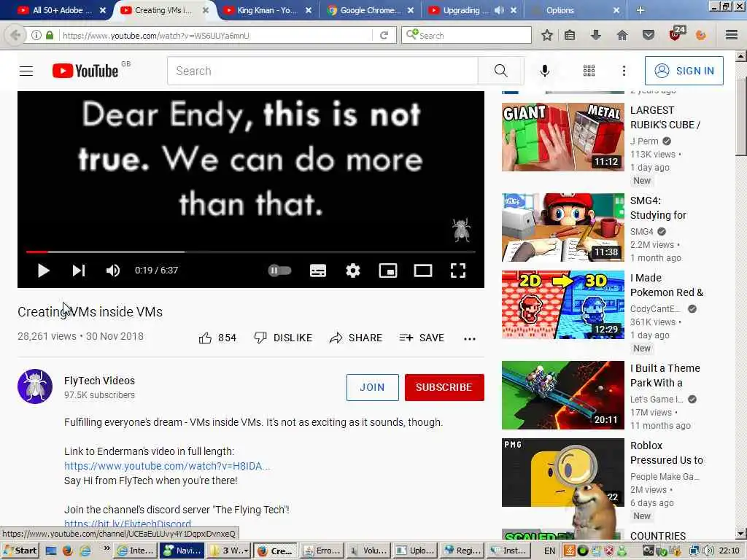This screenshot has height=560, width=747.
Task: Expand the quick launch chevron on the taskbar
Action: [x=107, y=548]
